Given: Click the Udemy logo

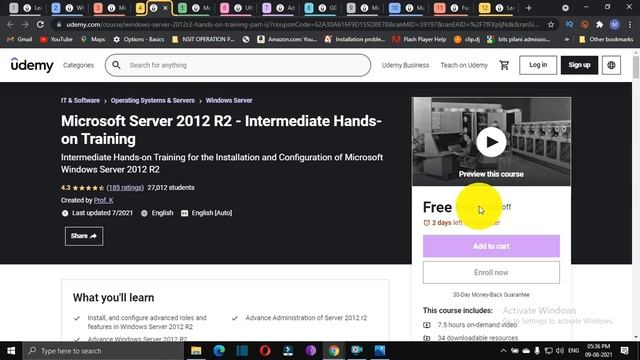Looking at the screenshot, I should tap(32, 65).
